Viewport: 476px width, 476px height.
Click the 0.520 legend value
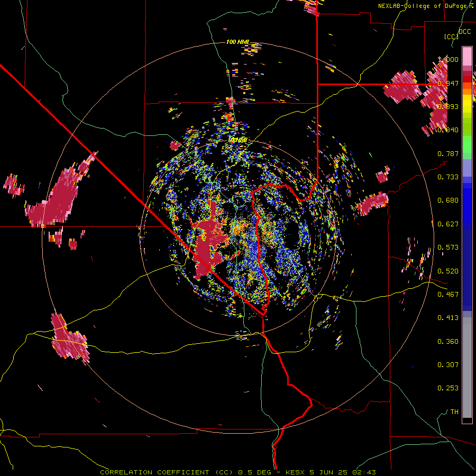click(448, 271)
